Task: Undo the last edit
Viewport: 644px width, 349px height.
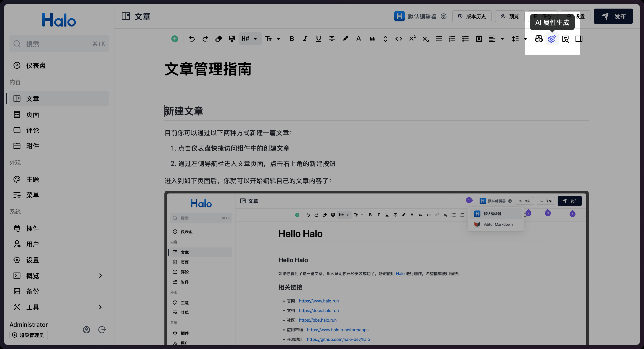Action: (x=192, y=39)
